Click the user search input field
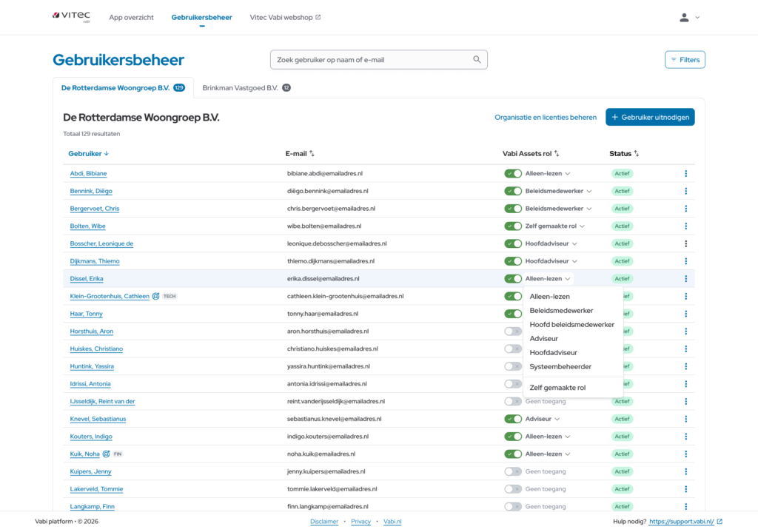Screen dimensions: 758x532 370,60
